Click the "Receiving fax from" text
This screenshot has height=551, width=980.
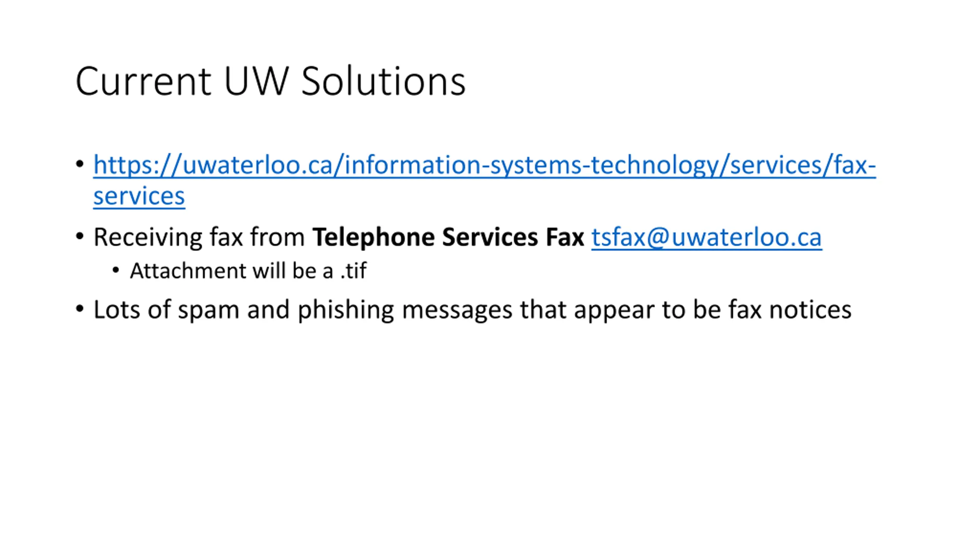tap(199, 237)
